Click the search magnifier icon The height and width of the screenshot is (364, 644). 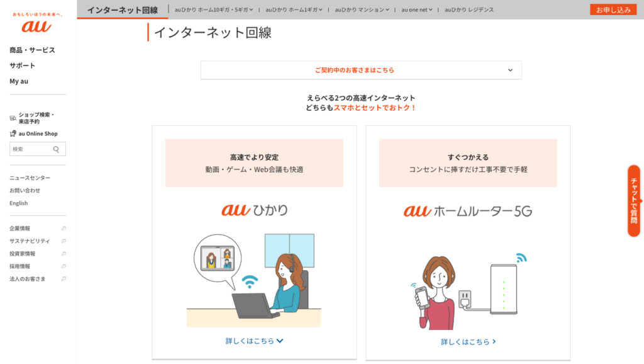click(57, 149)
